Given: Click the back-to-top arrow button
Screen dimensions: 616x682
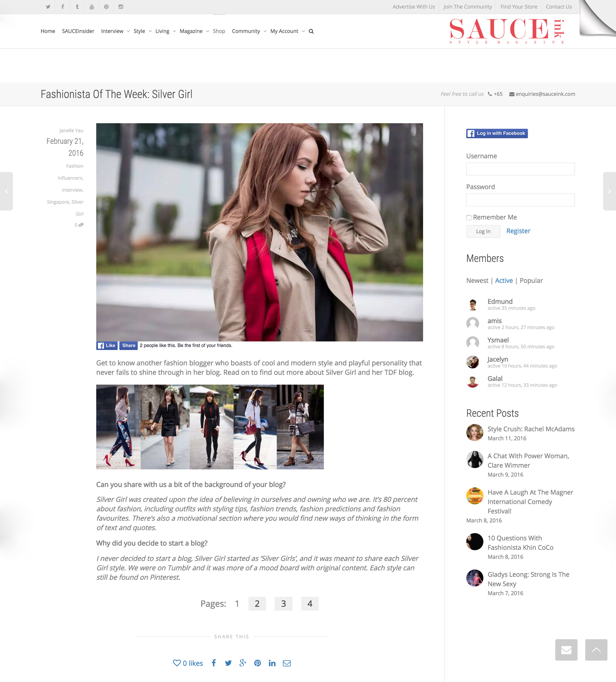Looking at the screenshot, I should 596,650.
